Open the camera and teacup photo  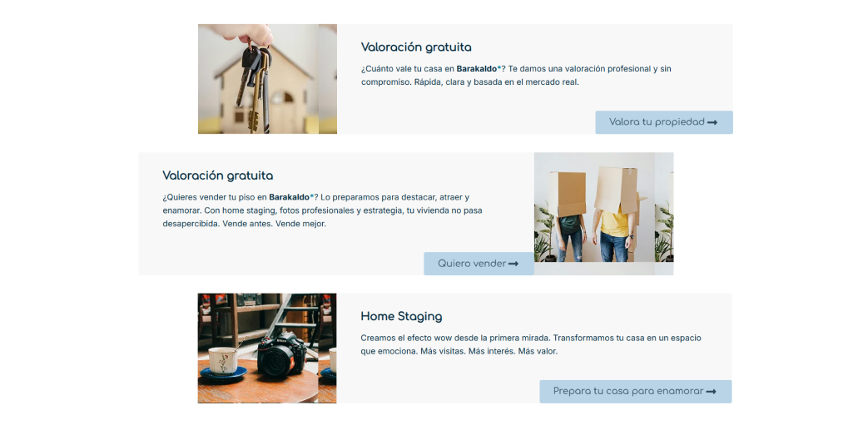[x=258, y=348]
